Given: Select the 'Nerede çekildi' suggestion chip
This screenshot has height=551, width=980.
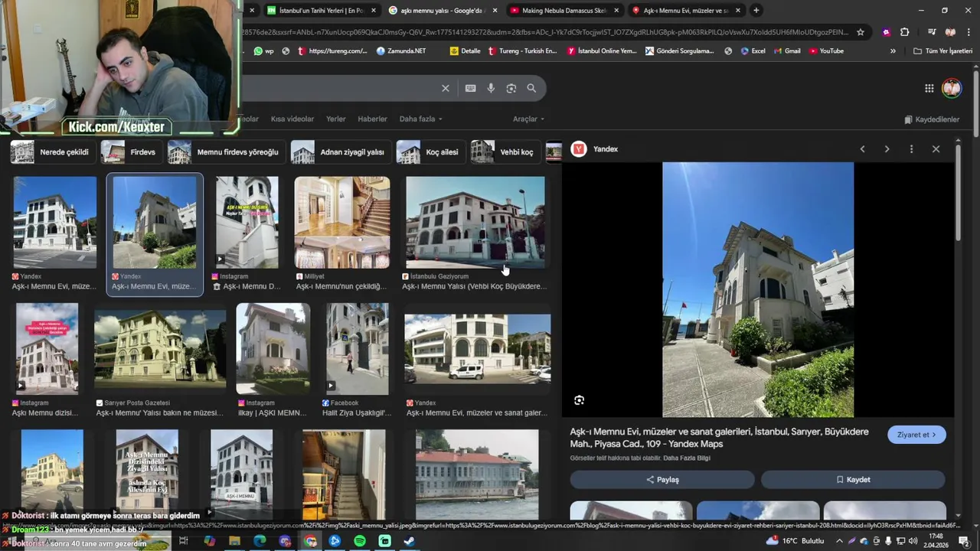Looking at the screenshot, I should [53, 152].
